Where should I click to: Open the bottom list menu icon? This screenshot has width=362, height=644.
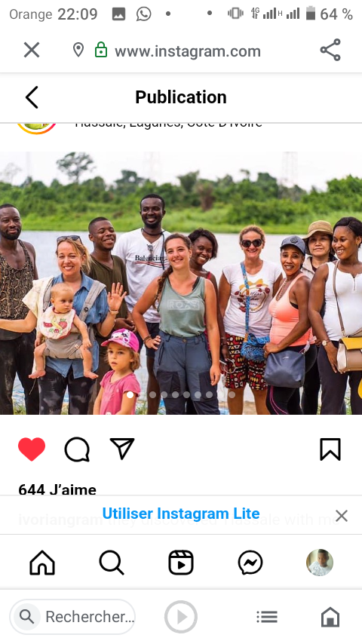[267, 617]
